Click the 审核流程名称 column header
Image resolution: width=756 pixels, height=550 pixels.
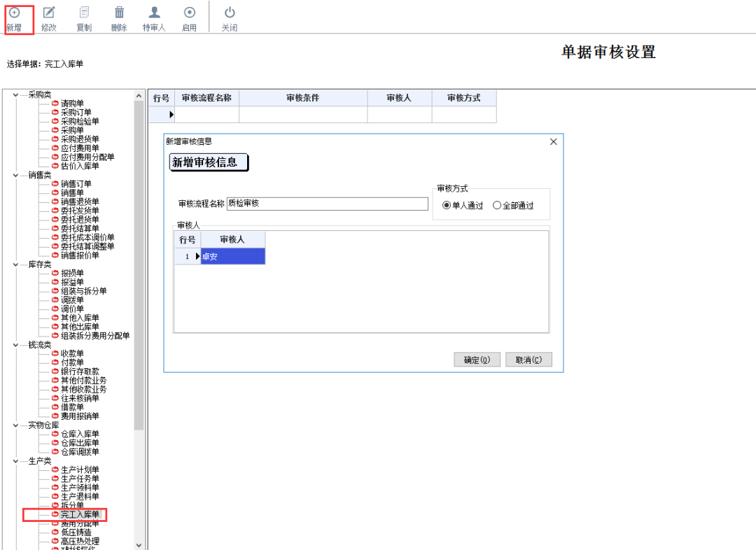[206, 98]
